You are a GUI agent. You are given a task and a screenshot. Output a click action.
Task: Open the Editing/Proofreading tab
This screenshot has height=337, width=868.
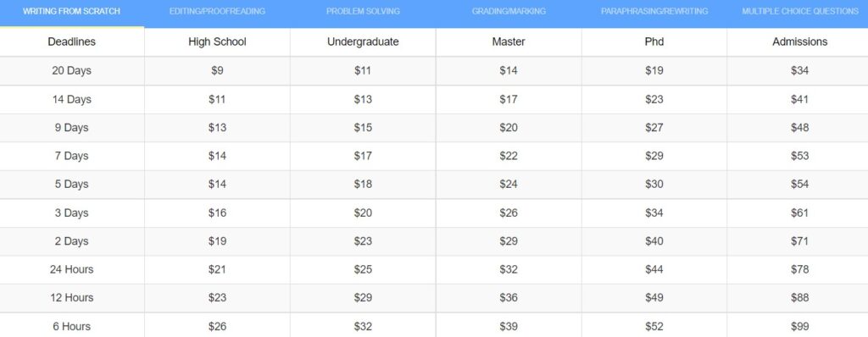[x=217, y=12]
